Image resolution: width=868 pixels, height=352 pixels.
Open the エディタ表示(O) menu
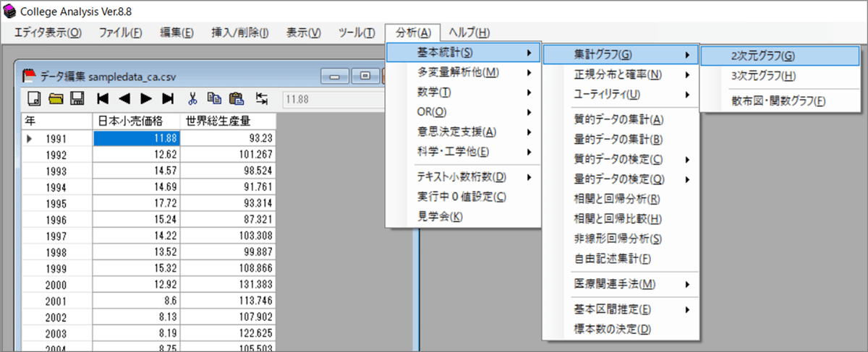click(48, 33)
